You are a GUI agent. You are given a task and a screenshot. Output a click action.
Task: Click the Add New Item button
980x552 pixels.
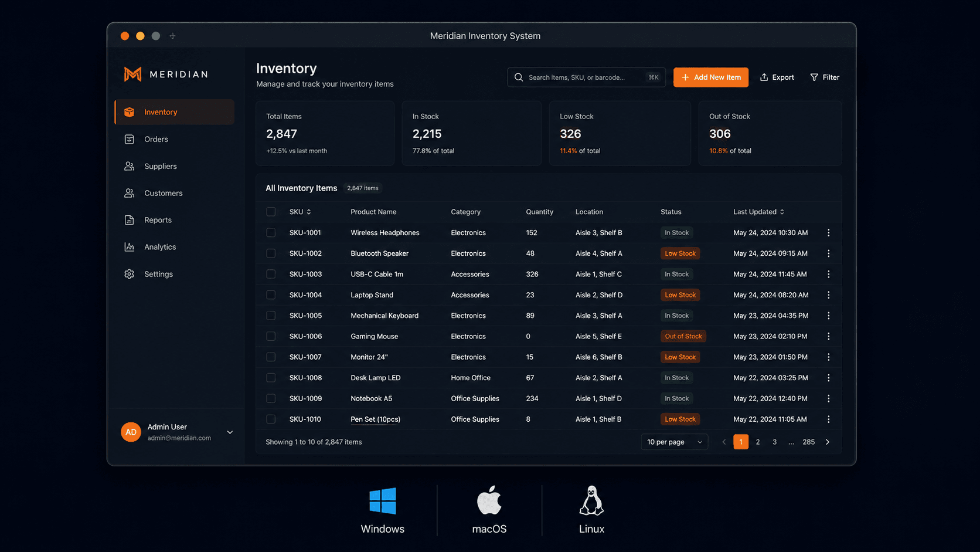pos(711,77)
